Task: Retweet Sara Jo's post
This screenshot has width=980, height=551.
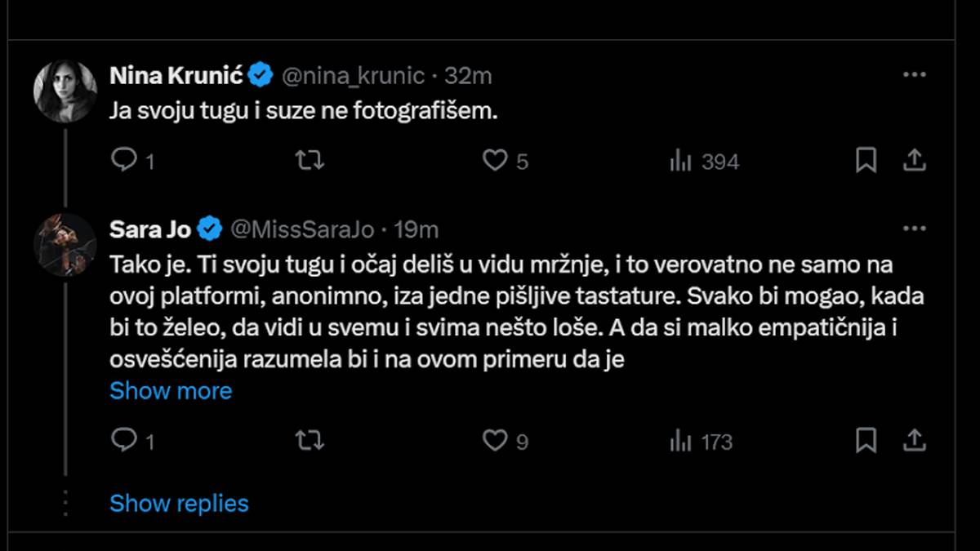Action: (x=310, y=442)
